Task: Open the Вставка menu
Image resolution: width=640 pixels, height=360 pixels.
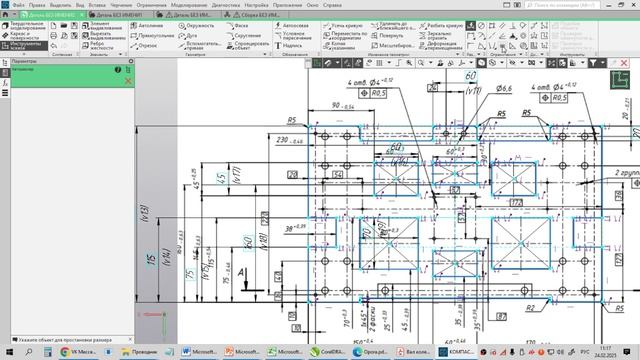Action: (x=97, y=5)
